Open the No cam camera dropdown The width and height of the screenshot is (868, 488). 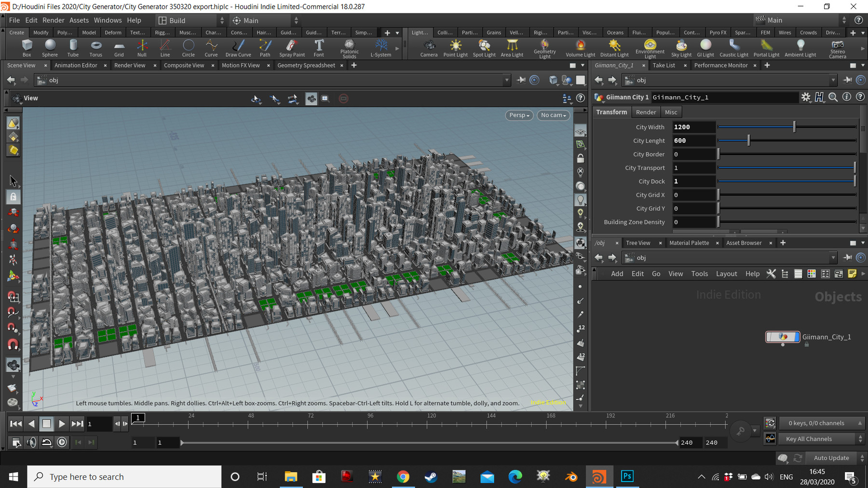[553, 115]
